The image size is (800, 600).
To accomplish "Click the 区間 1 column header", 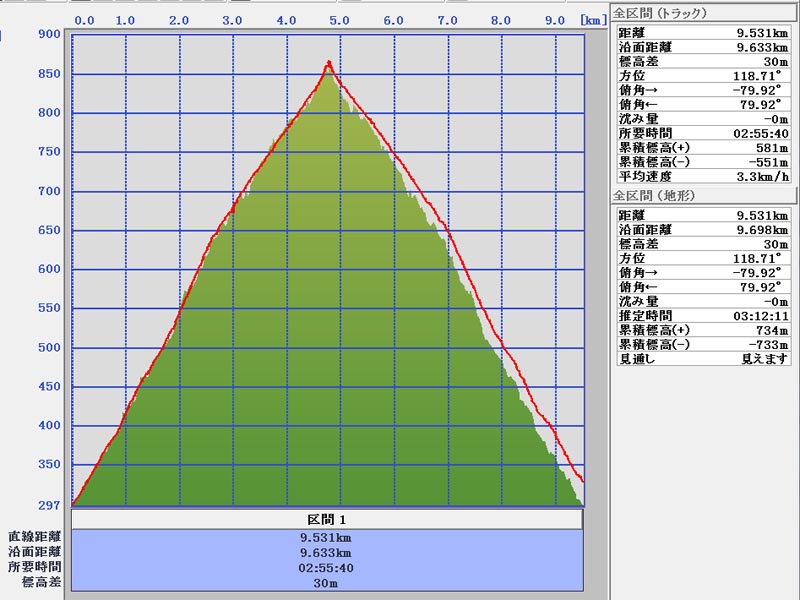I will coord(326,520).
